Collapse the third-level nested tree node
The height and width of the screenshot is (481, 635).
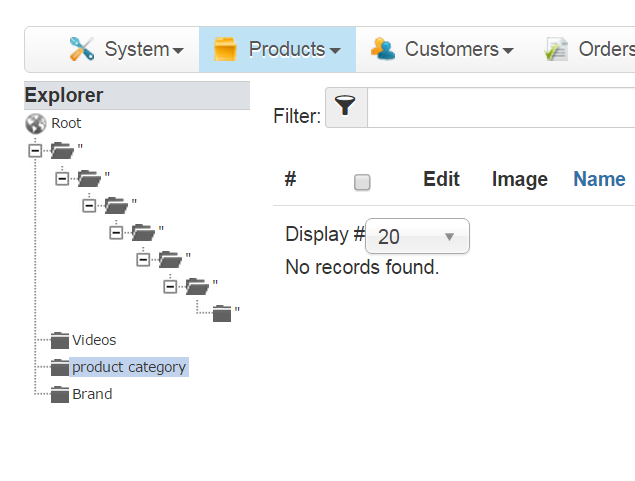point(89,205)
